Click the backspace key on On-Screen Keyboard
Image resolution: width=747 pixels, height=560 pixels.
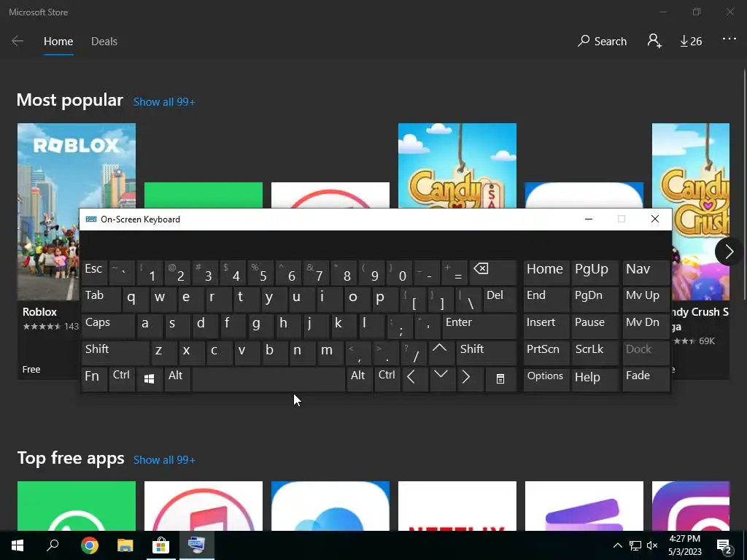[x=492, y=273]
